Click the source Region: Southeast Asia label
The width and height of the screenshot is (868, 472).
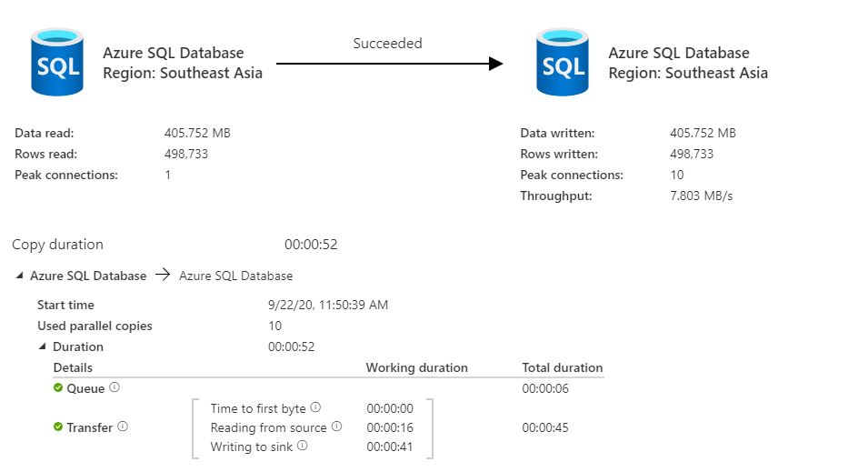183,73
